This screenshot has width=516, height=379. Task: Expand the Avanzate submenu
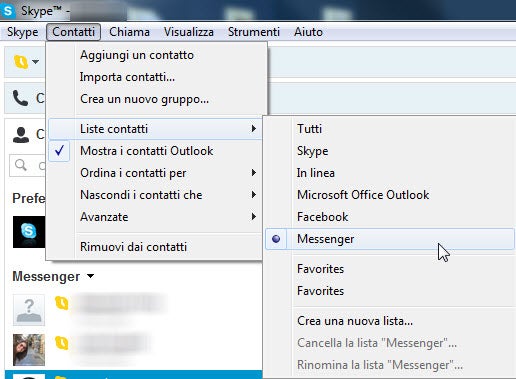[155, 217]
